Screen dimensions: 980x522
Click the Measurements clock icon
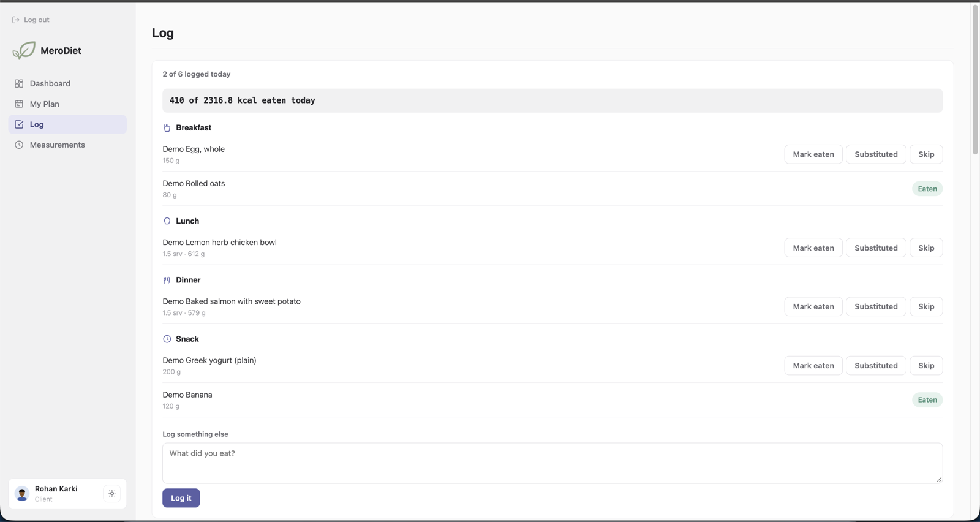pyautogui.click(x=19, y=145)
